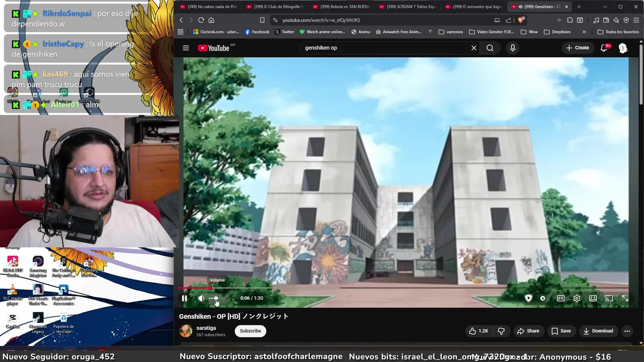Toggle the autoplay switch in the player
Viewport: 644px width, 362px height.
[x=542, y=298]
